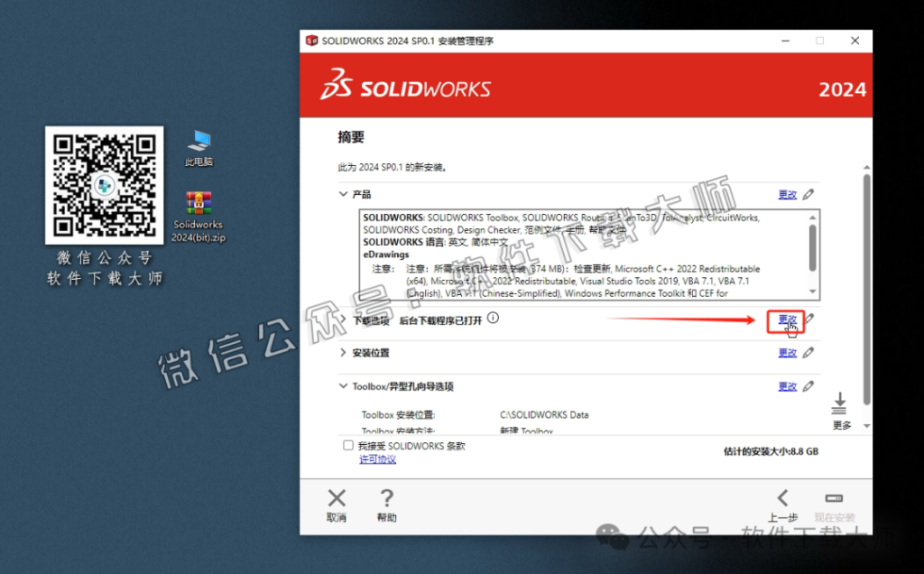
Task: Click the pencil edit icon beside 产品 section
Action: pyautogui.click(x=808, y=194)
